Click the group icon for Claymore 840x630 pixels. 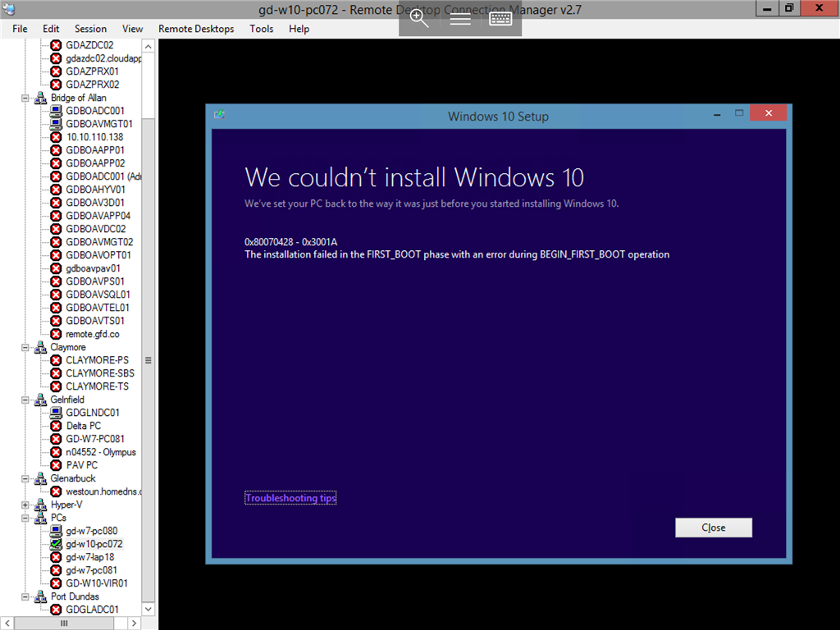pyautogui.click(x=41, y=347)
